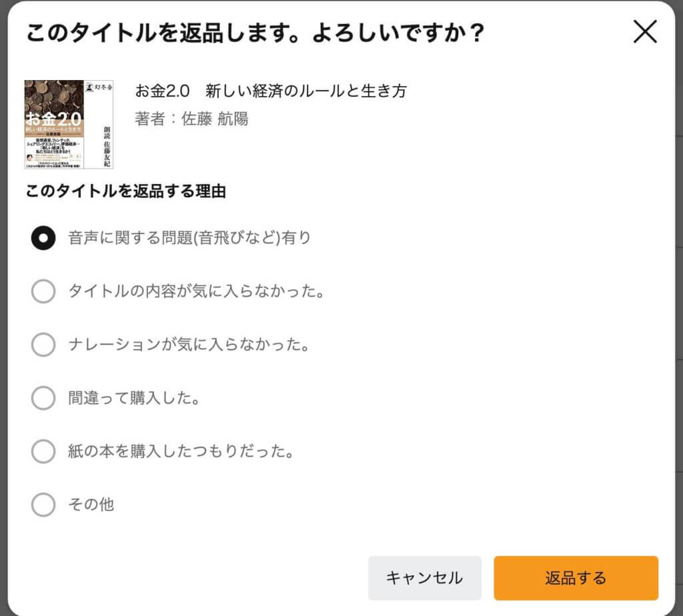Click the 紙の本を購入したつもりだった。 label text
The height and width of the screenshot is (616, 683).
click(181, 451)
